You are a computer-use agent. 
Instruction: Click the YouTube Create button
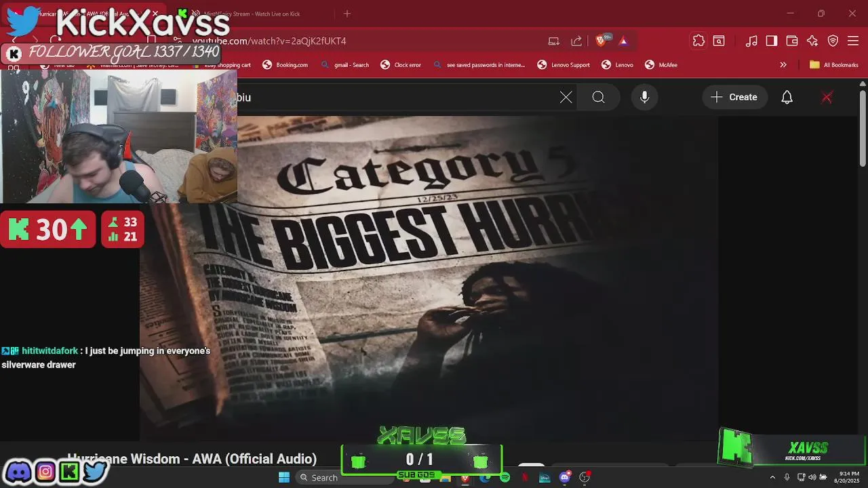point(734,98)
